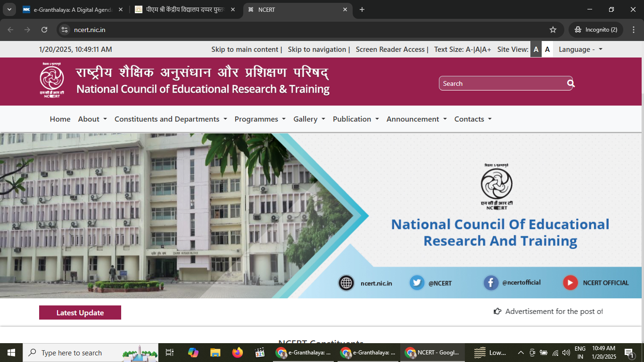Open Task View on the taskbar
Screen dimensions: 644x362
pyautogui.click(x=170, y=353)
